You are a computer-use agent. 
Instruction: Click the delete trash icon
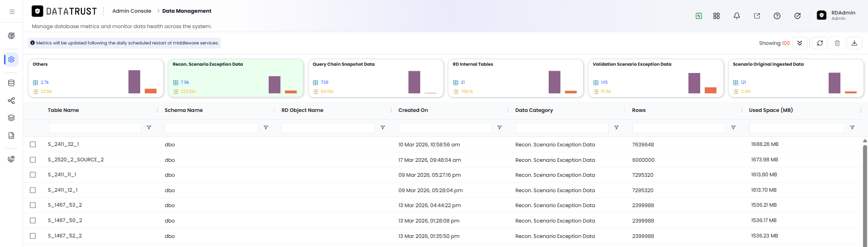[x=837, y=43]
